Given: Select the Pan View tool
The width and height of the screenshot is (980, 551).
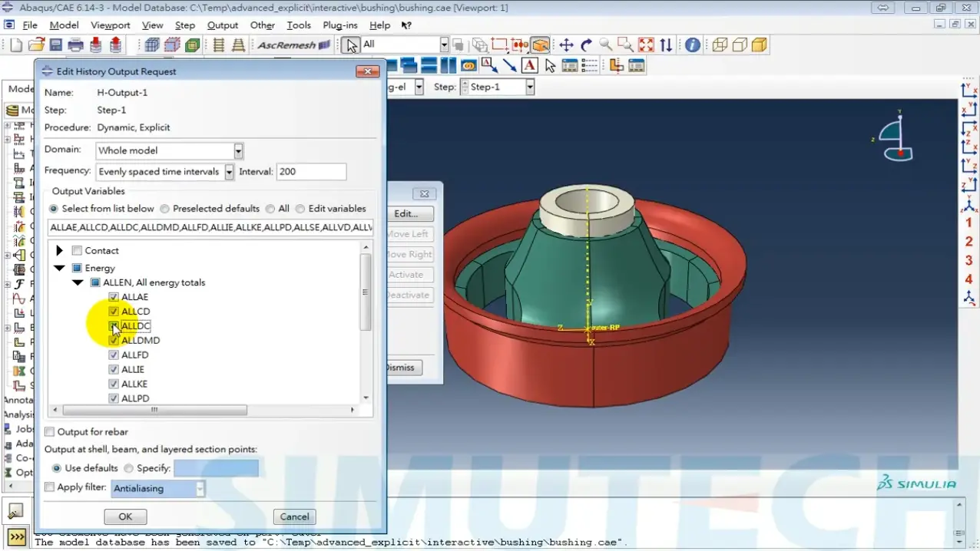Looking at the screenshot, I should (x=566, y=45).
